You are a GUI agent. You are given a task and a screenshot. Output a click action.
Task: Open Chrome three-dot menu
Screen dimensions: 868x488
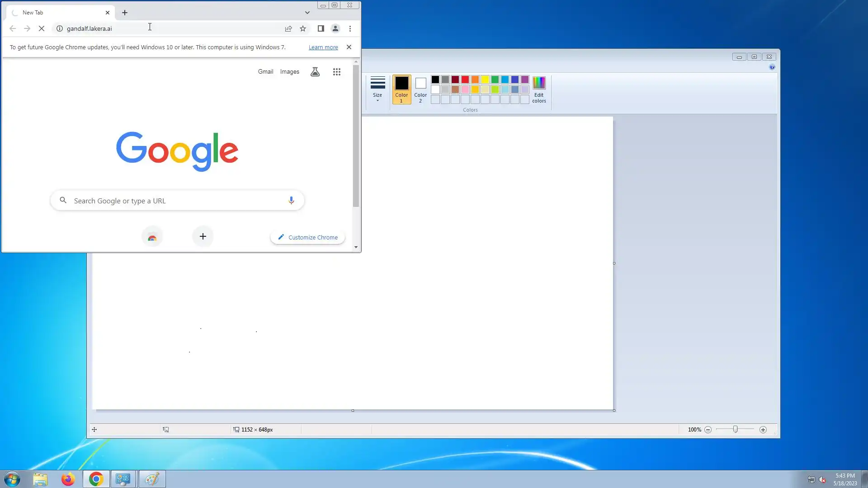click(x=350, y=28)
